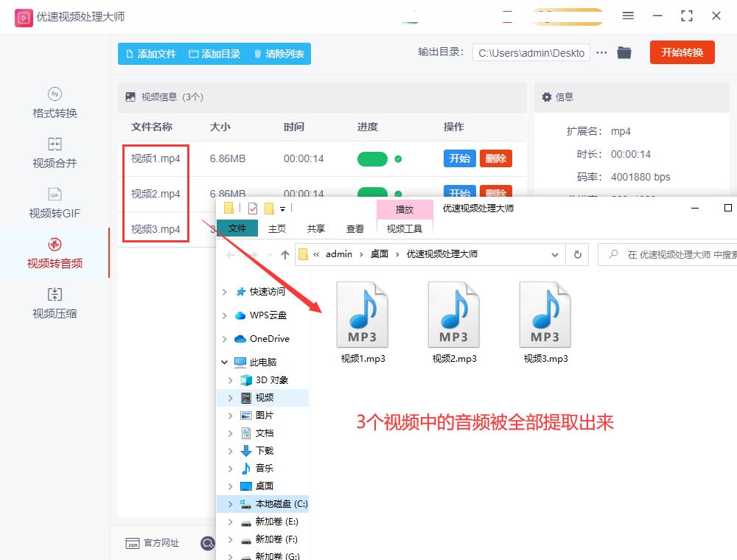Select the 视频3.mp4 row name
The height and width of the screenshot is (560, 737).
coord(156,229)
